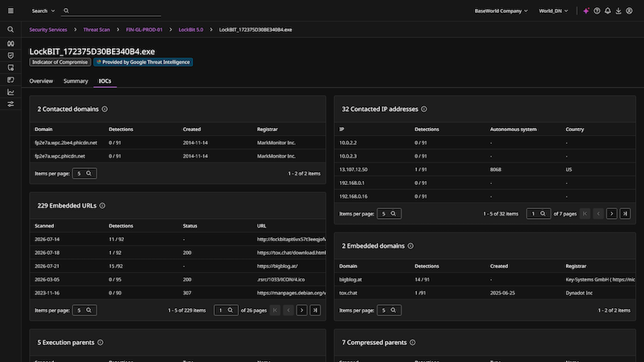Open Threat Scan breadcrumb link

[97, 30]
